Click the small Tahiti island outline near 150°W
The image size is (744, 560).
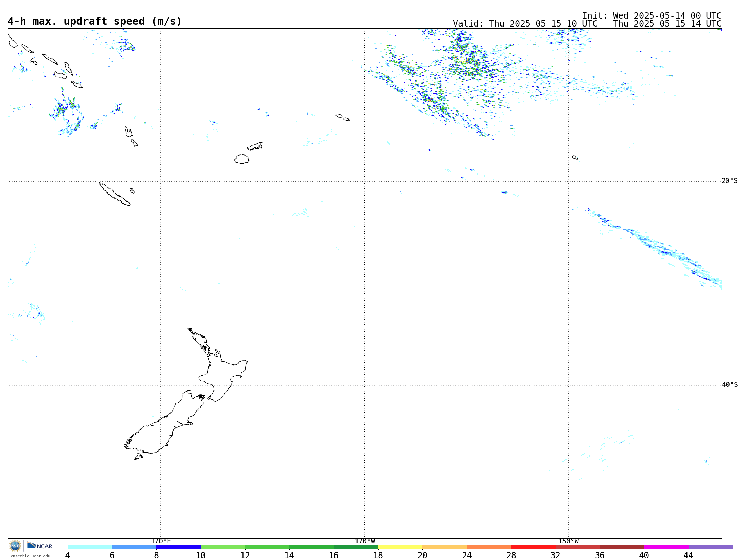[x=575, y=157]
